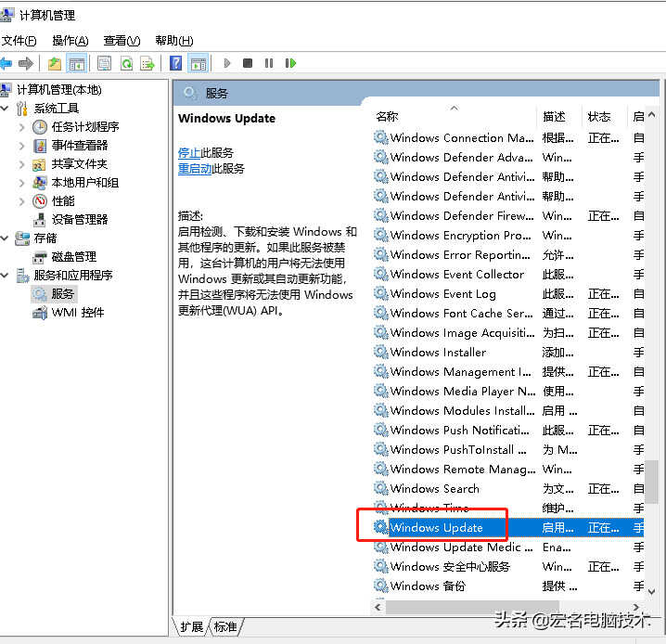Click the horizontal scrollbar thumb of services list

click(472, 608)
